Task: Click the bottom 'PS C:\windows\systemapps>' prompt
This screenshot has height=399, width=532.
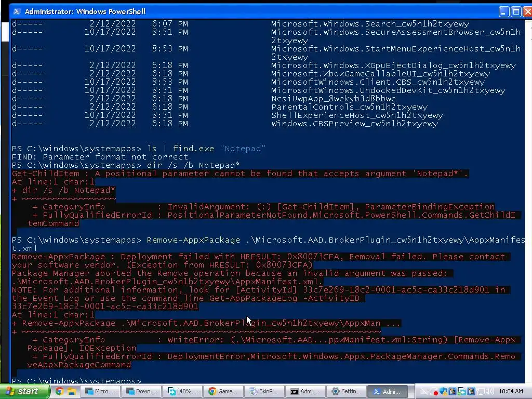Action: click(76, 381)
